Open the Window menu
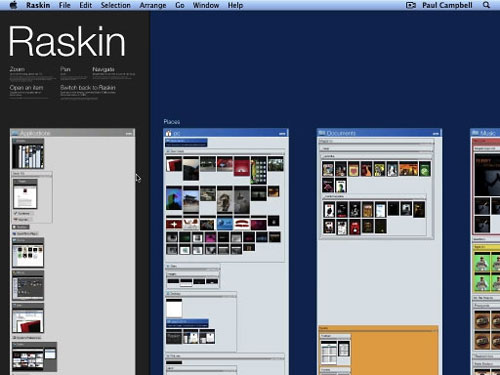The width and height of the screenshot is (500, 375). pyautogui.click(x=206, y=5)
